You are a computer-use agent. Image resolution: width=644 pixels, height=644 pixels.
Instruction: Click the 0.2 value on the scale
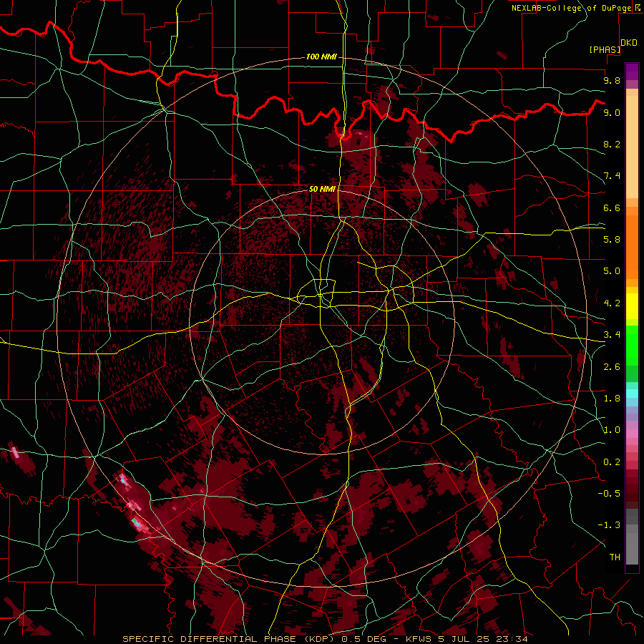click(x=612, y=462)
